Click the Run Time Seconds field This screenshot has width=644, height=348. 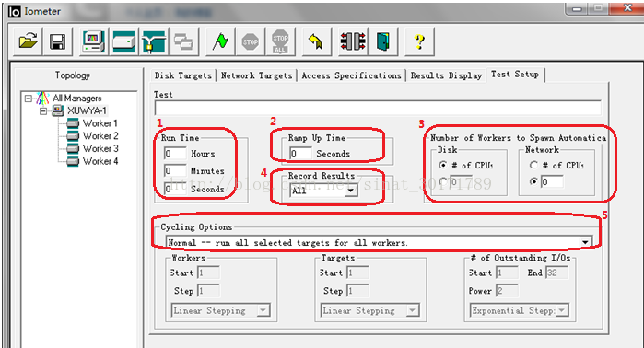tap(175, 189)
